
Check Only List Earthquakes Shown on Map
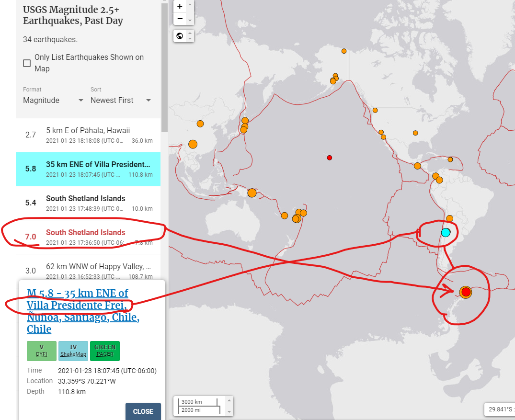[x=27, y=63]
